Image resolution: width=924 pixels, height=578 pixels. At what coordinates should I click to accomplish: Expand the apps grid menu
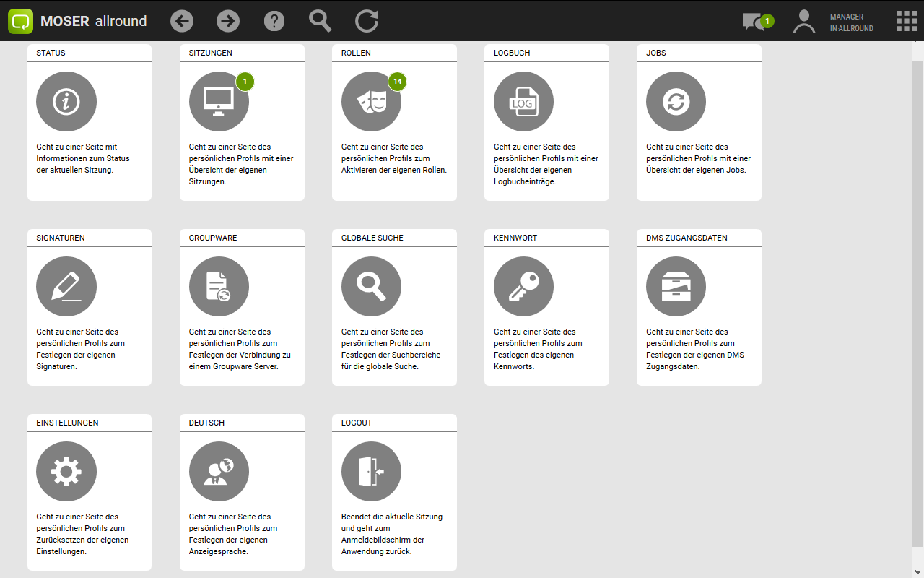[x=906, y=21]
